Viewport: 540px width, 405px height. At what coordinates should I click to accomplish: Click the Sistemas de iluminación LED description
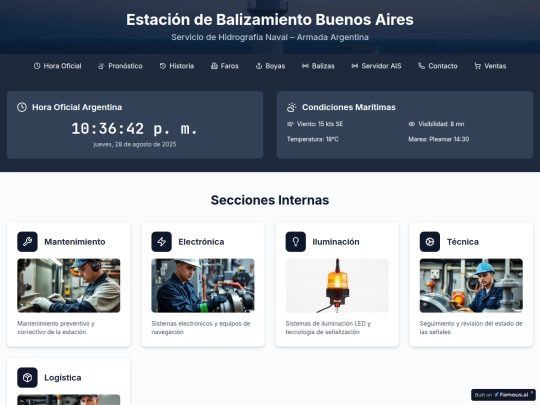point(328,328)
